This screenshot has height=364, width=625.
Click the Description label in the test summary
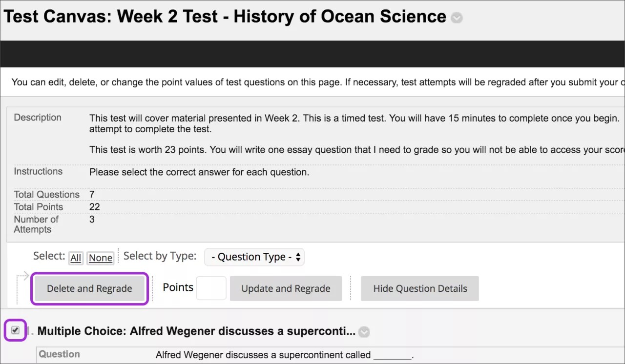(x=38, y=118)
